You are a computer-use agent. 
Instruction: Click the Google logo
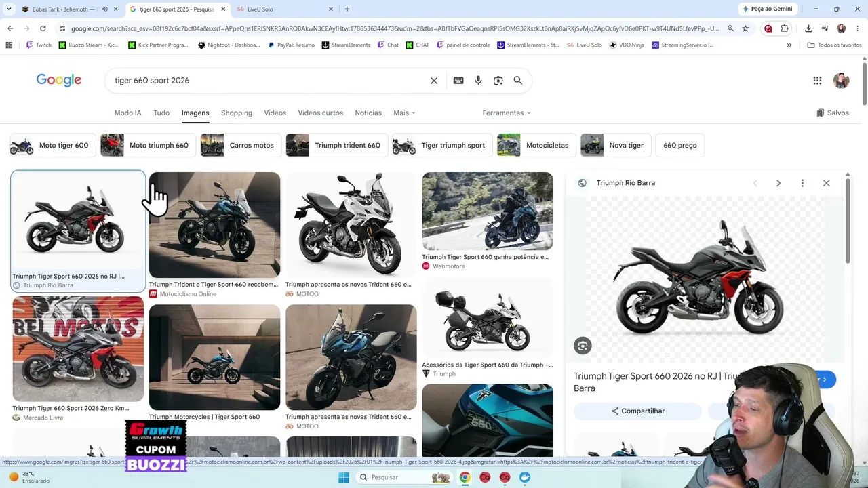(59, 80)
